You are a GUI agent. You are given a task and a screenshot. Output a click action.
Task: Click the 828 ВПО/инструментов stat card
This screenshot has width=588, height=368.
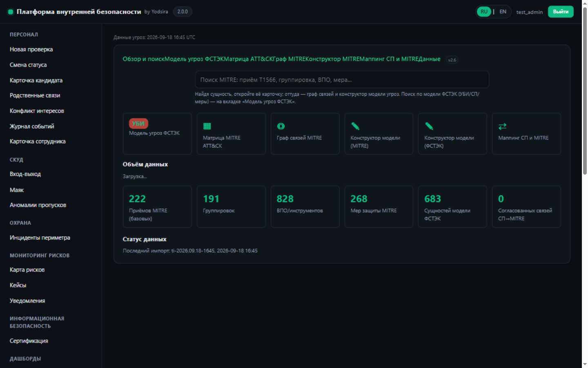(305, 206)
